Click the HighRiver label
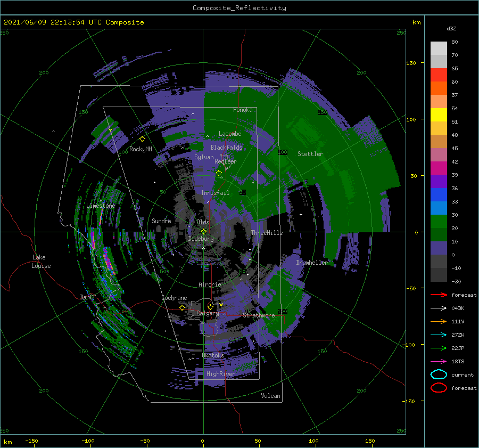 coord(221,374)
